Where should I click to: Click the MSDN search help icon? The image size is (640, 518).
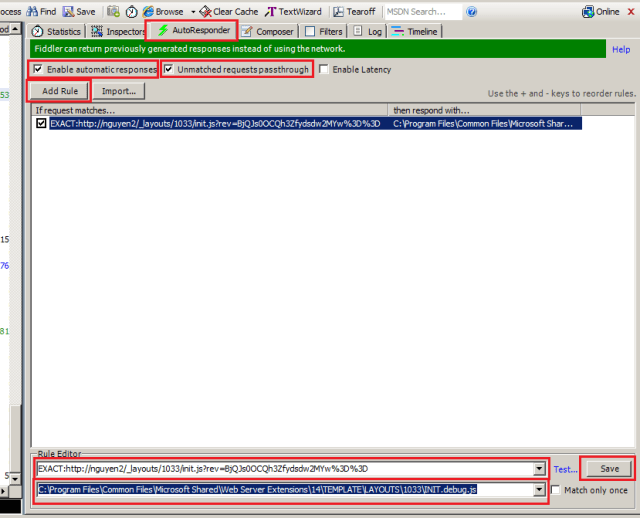[x=472, y=11]
